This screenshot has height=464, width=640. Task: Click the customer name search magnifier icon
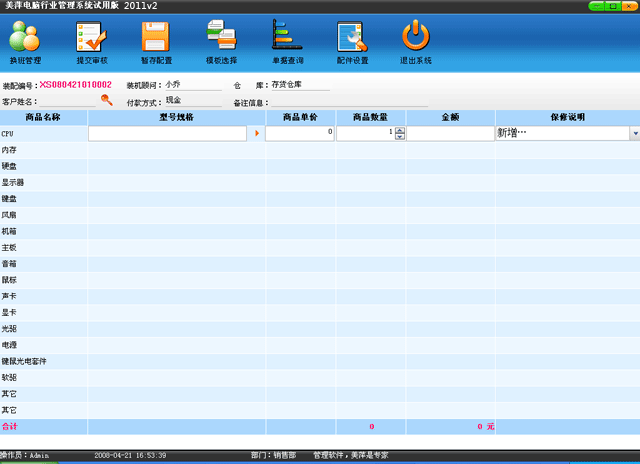tap(106, 100)
